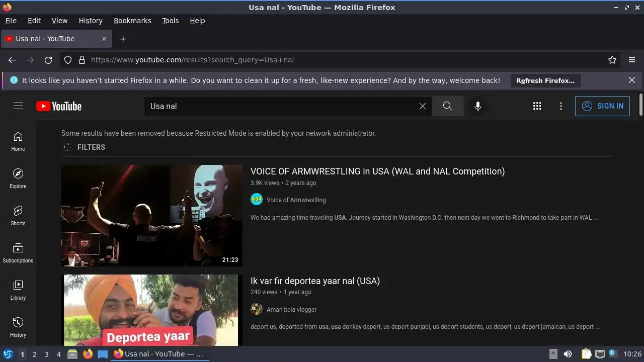
Task: Click the volume speaker tray icon
Action: pyautogui.click(x=568, y=354)
